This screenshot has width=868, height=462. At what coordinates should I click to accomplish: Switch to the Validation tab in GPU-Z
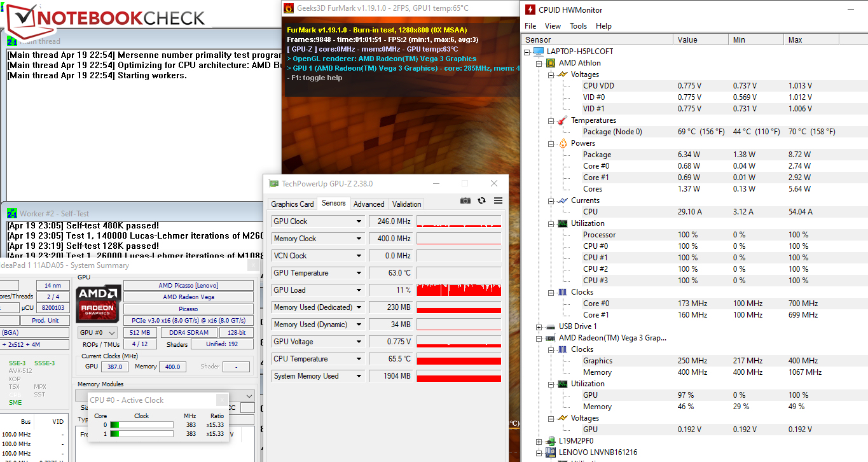[407, 204]
